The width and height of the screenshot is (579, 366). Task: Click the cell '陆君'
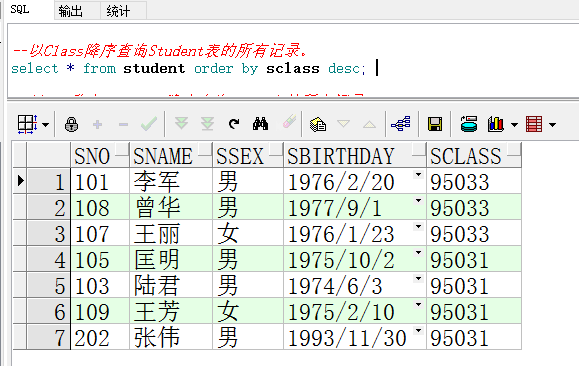click(x=171, y=285)
